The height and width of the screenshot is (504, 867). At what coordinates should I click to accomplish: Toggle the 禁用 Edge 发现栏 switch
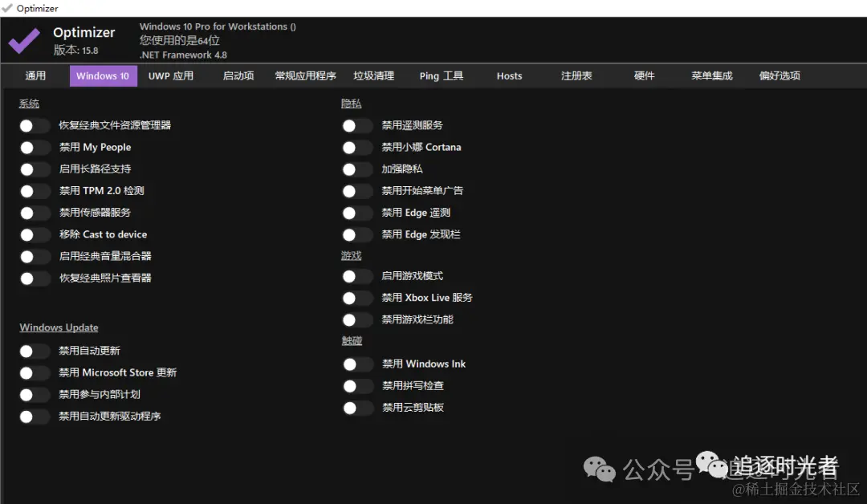356,235
